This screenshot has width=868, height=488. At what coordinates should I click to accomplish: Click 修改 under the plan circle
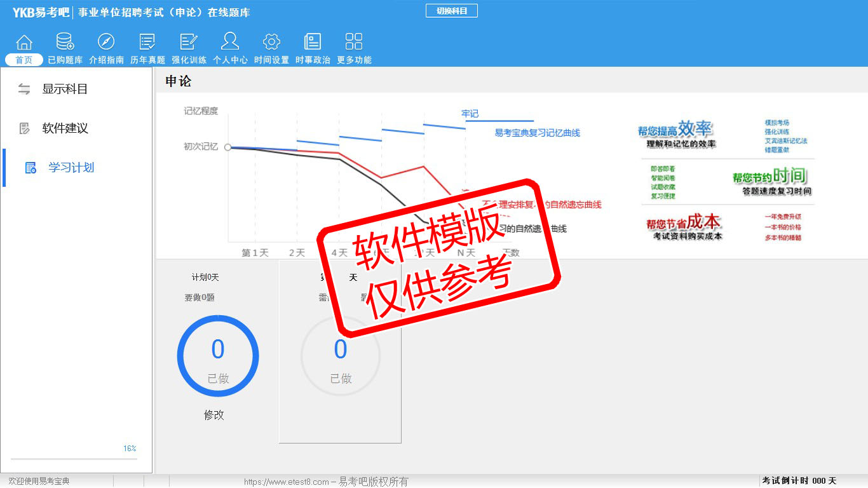coord(214,415)
